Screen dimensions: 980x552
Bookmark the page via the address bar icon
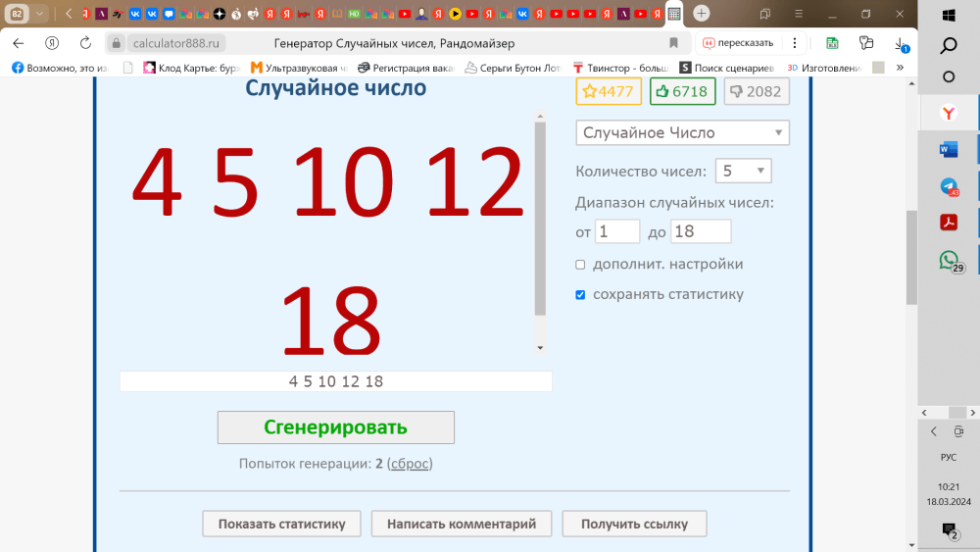click(673, 43)
